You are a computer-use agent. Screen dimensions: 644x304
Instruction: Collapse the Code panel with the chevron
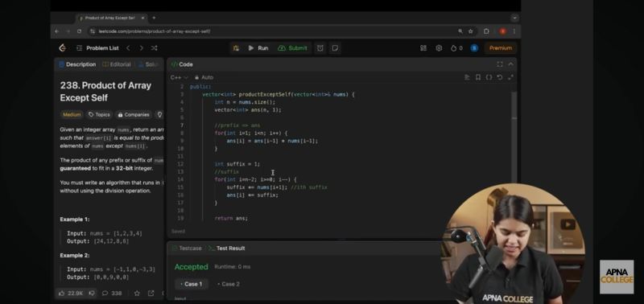coord(510,64)
